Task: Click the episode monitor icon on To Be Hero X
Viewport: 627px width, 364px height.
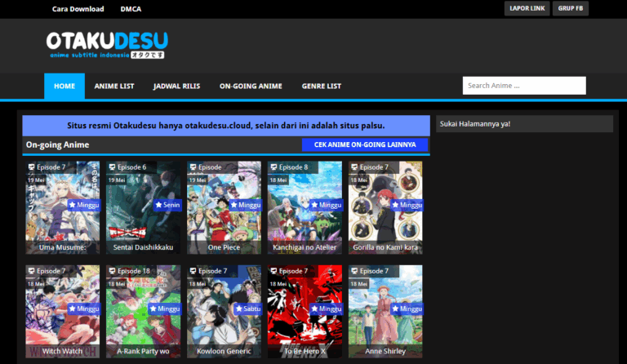Action: click(x=273, y=271)
